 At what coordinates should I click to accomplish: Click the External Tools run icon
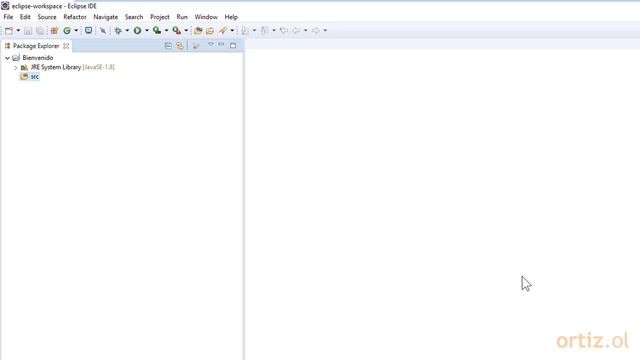[x=177, y=31]
